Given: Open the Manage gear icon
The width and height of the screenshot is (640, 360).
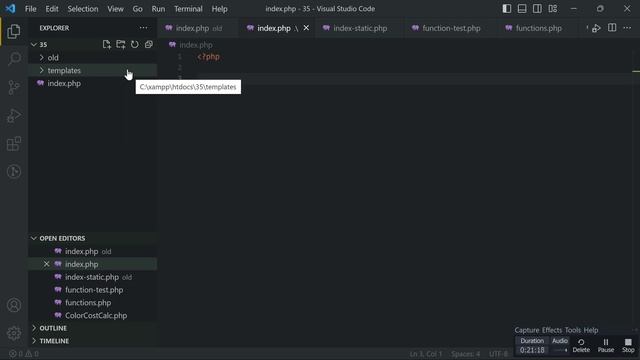Looking at the screenshot, I should 14,333.
